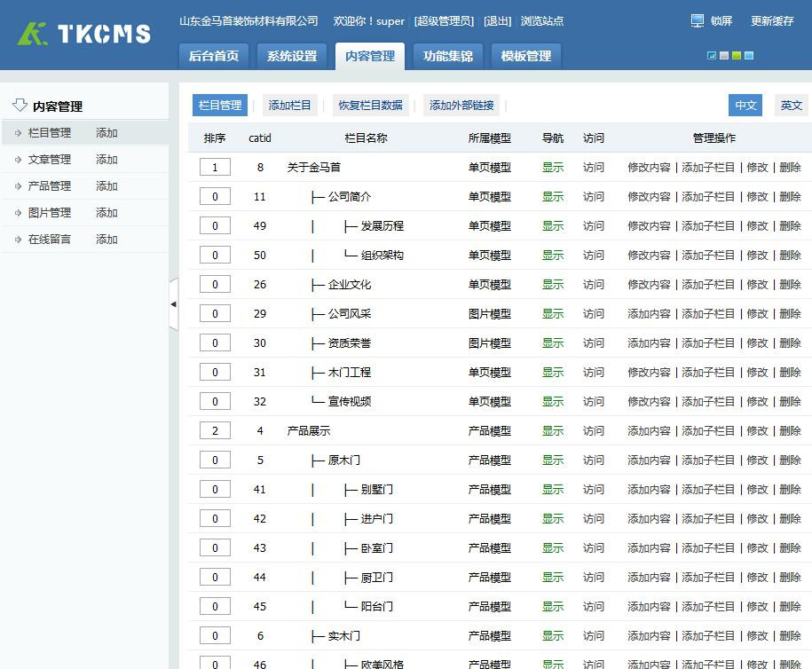
Task: Click the lock screen monitor icon
Action: (698, 20)
